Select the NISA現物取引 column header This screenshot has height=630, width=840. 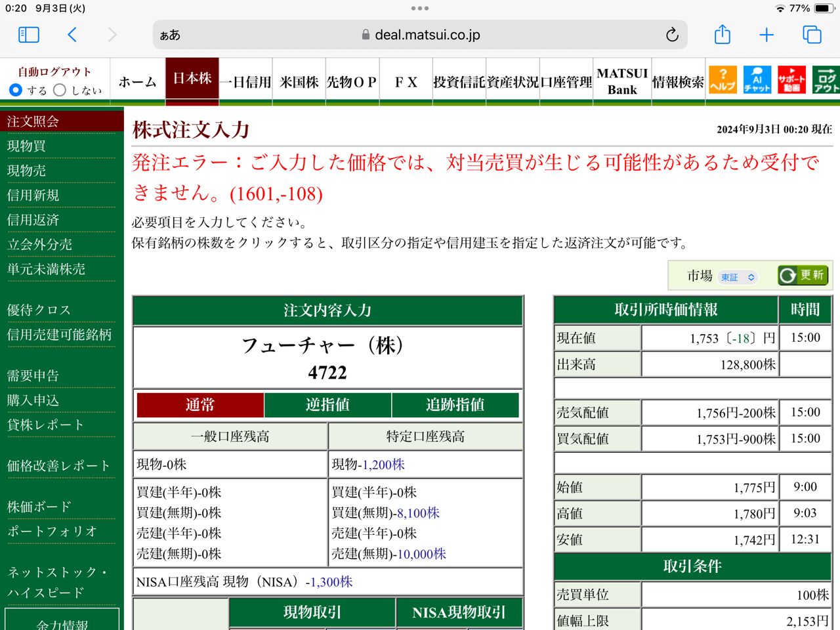tap(459, 612)
